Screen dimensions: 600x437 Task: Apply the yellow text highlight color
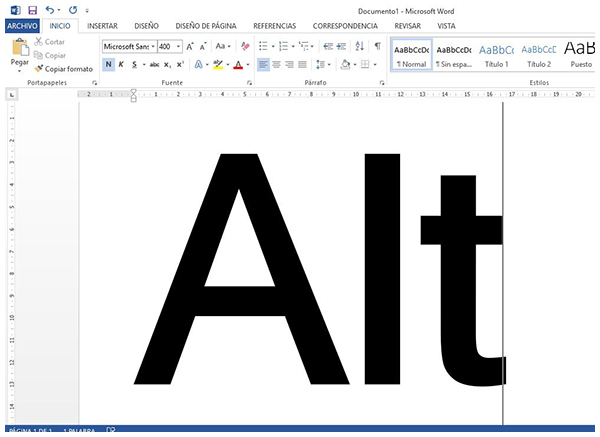tap(218, 64)
